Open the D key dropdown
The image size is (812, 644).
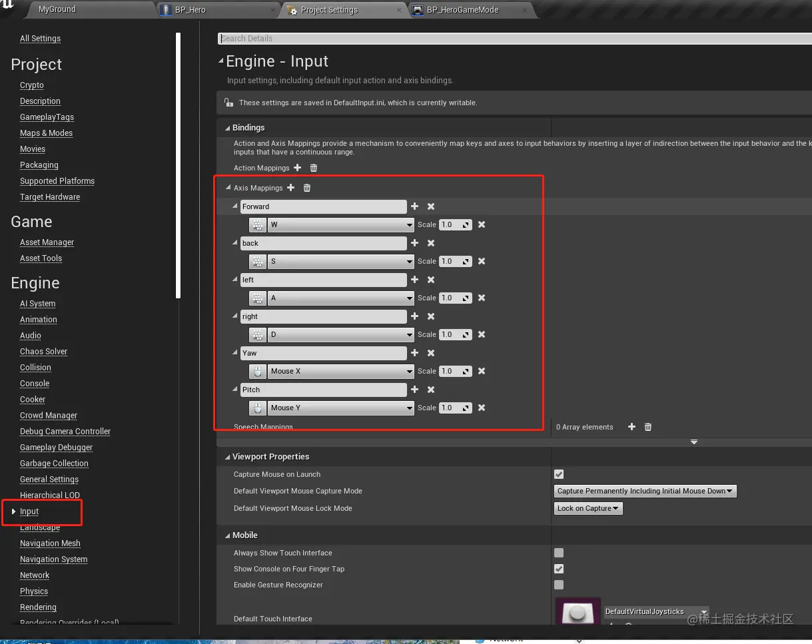(x=341, y=335)
